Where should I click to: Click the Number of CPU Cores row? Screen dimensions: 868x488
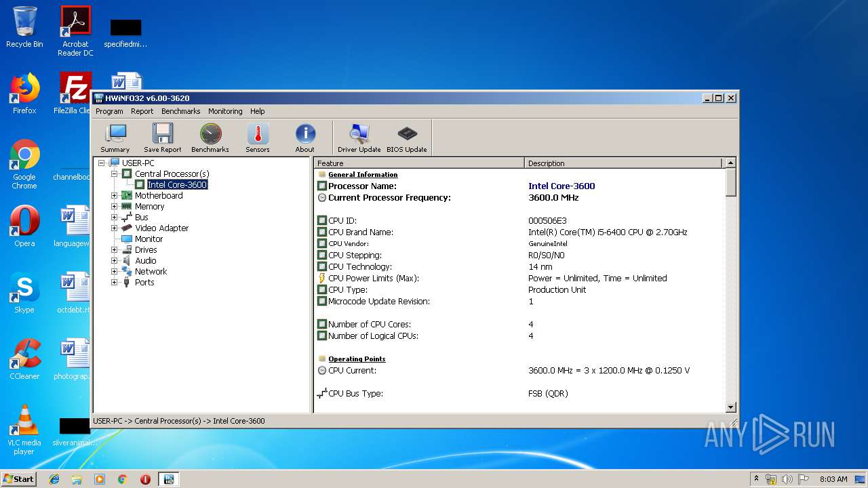tap(519, 324)
